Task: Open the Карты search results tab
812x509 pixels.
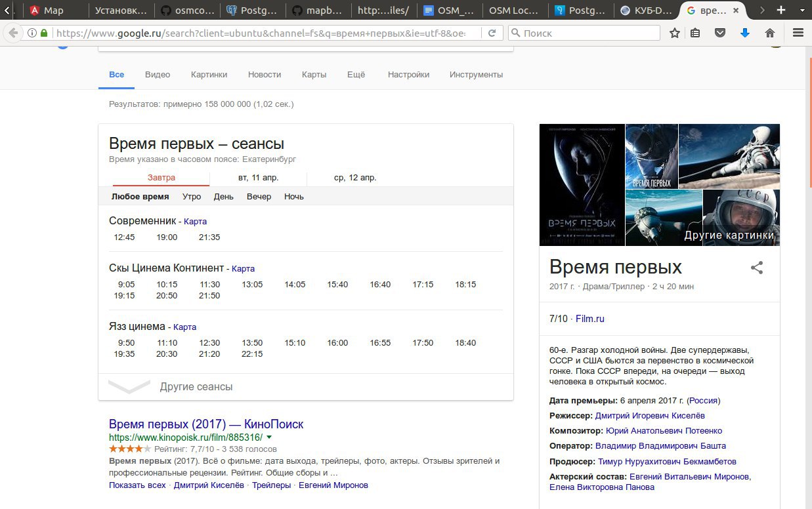Action: click(314, 75)
